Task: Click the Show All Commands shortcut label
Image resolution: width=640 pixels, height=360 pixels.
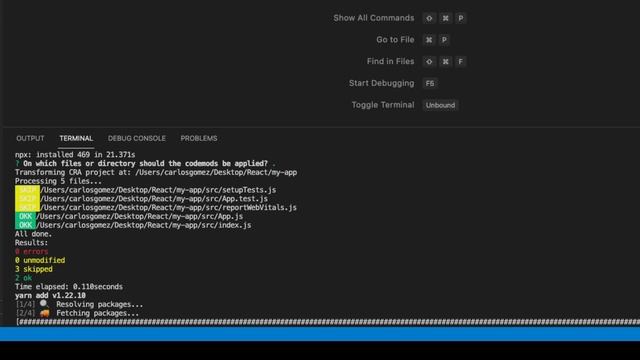Action: (x=373, y=18)
